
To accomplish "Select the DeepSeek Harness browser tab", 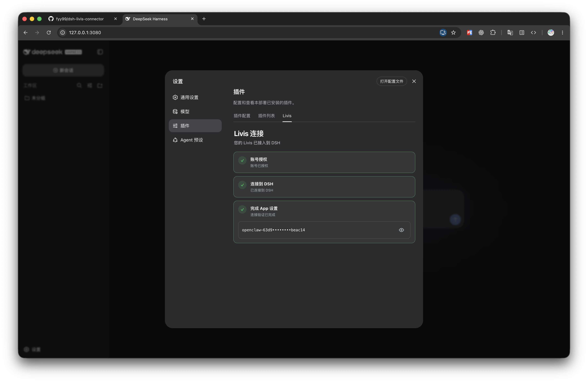I will tap(160, 19).
